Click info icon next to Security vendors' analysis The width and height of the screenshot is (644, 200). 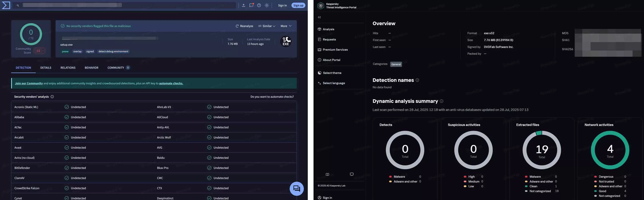(x=52, y=97)
